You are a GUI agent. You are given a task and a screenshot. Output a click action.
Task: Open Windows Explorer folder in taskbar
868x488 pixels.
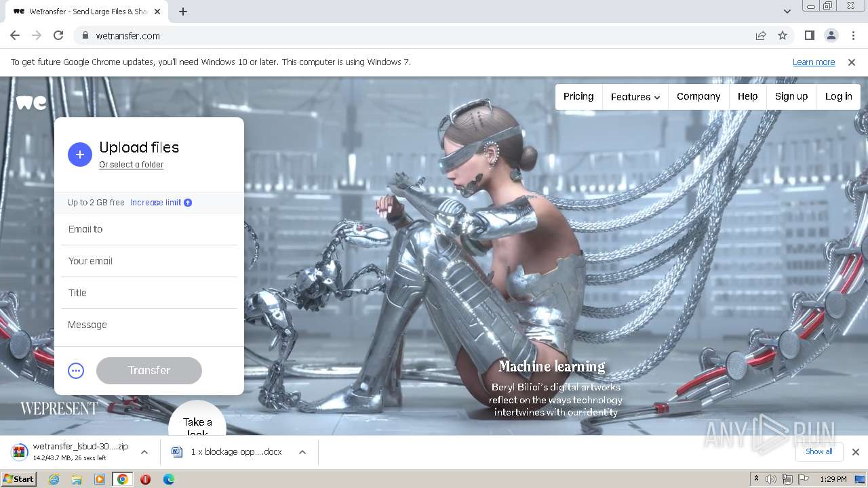[x=77, y=479]
